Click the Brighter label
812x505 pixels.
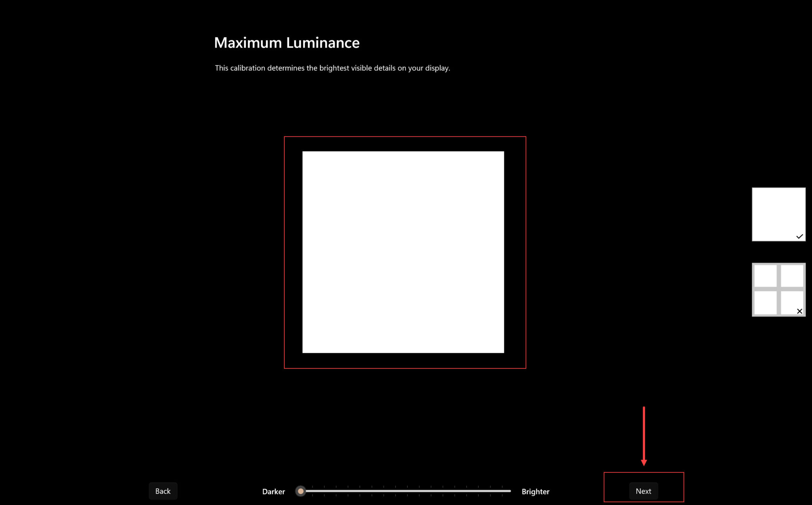point(535,491)
